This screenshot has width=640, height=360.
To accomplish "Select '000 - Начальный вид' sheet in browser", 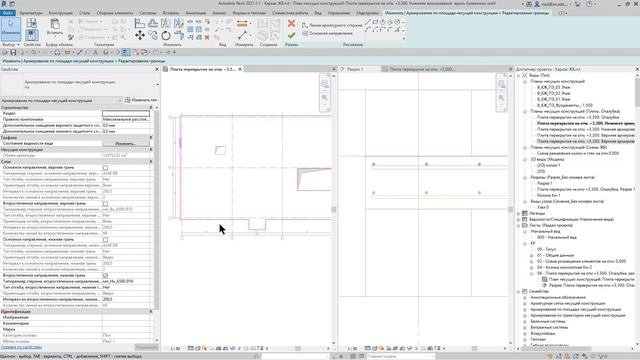I will click(557, 238).
